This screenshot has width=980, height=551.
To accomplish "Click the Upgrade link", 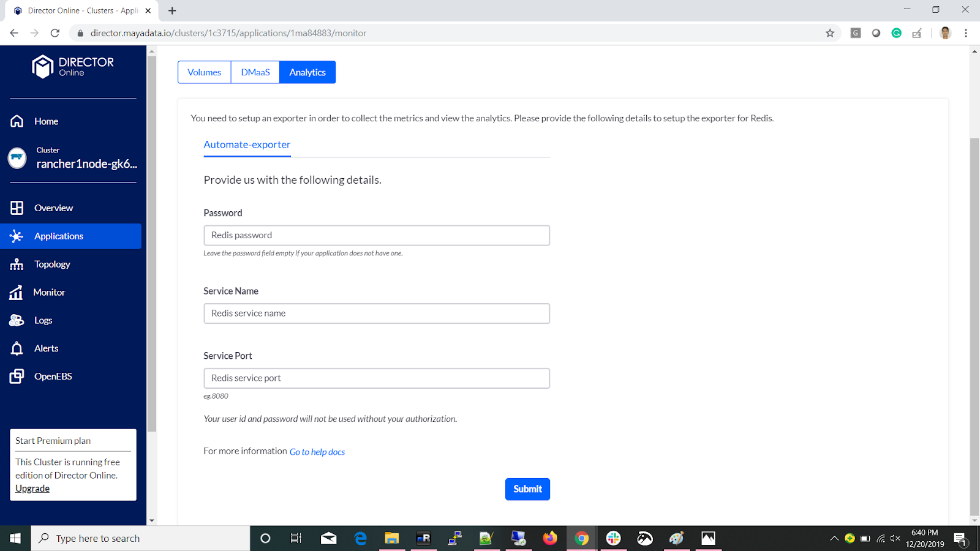I will pos(32,489).
